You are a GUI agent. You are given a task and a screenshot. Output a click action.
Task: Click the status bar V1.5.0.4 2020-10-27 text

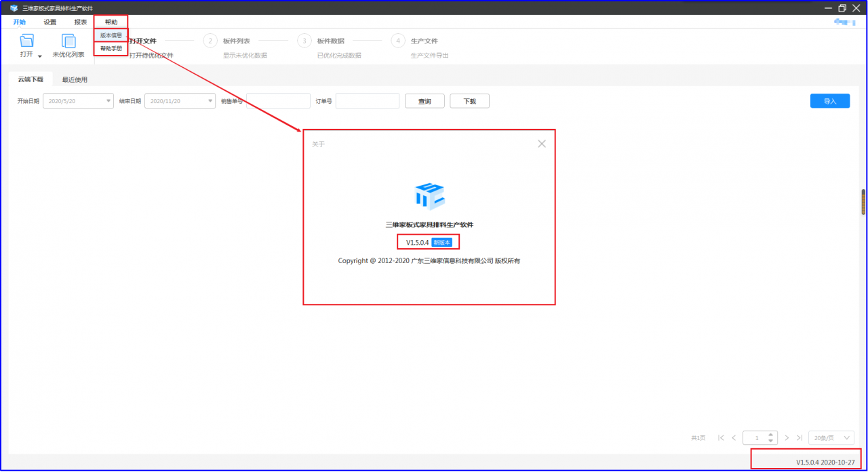click(825, 463)
